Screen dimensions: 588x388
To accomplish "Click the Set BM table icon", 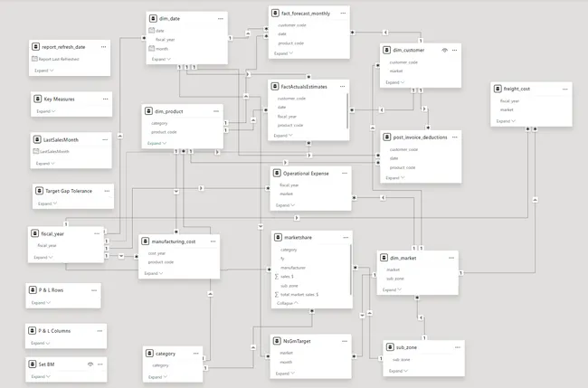I will point(33,364).
